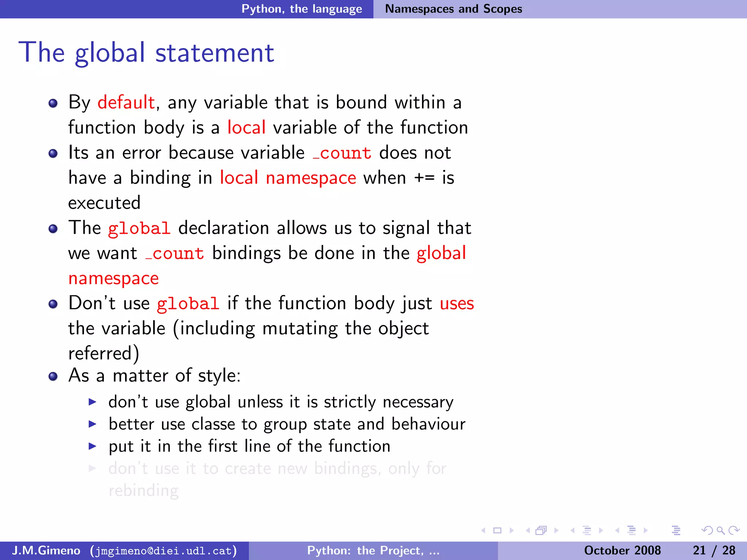Viewport: 747px width, 560px height.
Task: Go to next slide arrow
Action: [512, 530]
